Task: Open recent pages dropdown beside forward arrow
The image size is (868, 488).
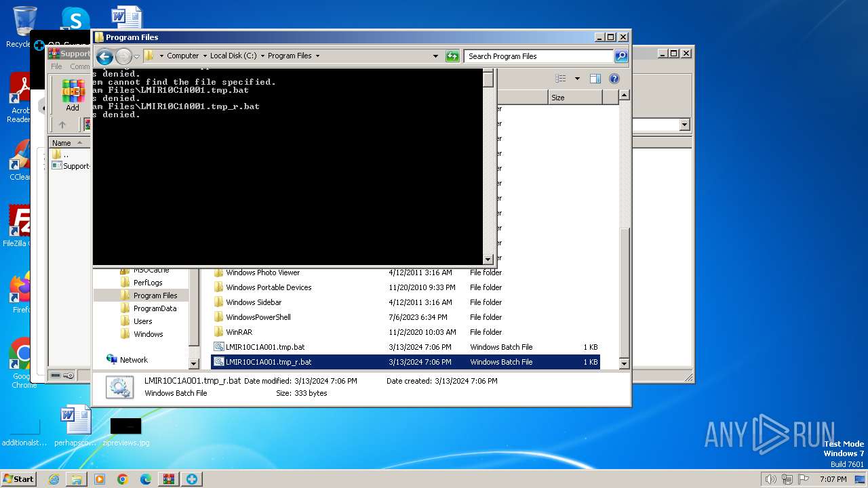Action: coord(136,56)
